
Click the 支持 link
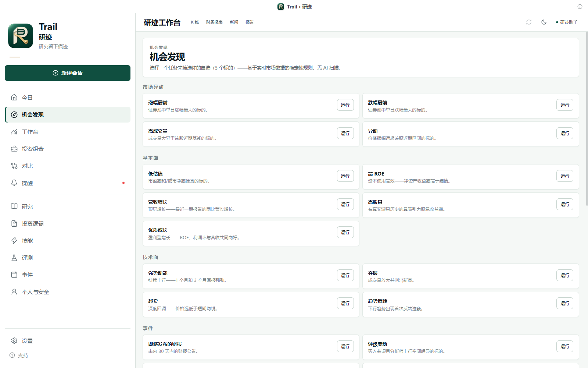point(23,355)
